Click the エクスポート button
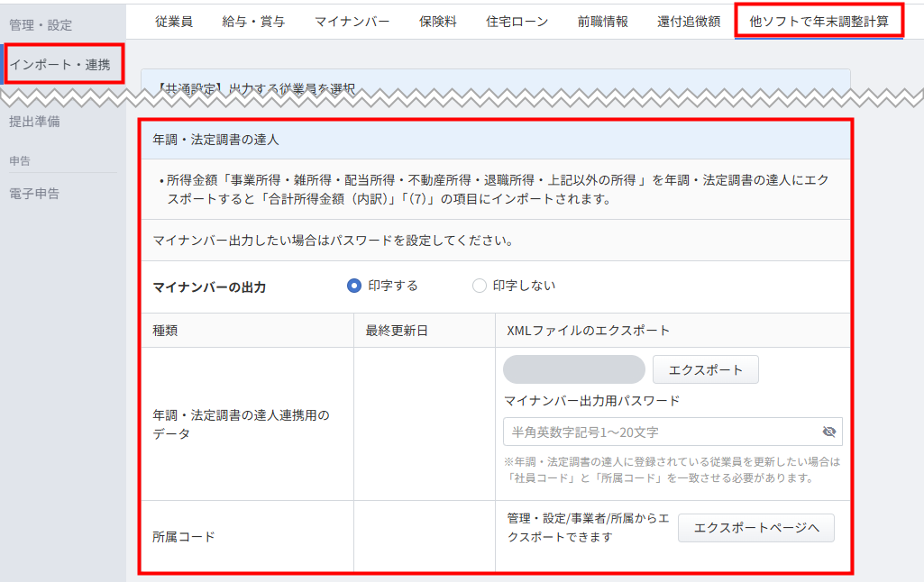924x582 pixels. tap(705, 369)
